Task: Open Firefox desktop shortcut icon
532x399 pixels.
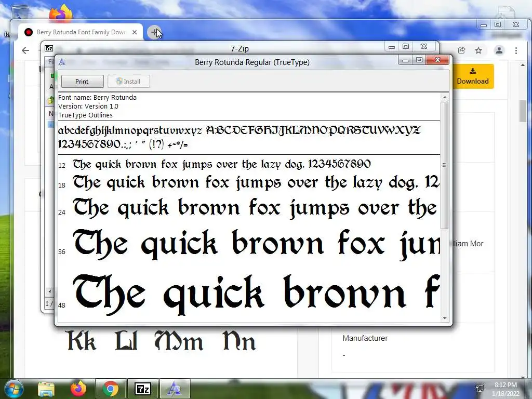Action: [x=61, y=14]
